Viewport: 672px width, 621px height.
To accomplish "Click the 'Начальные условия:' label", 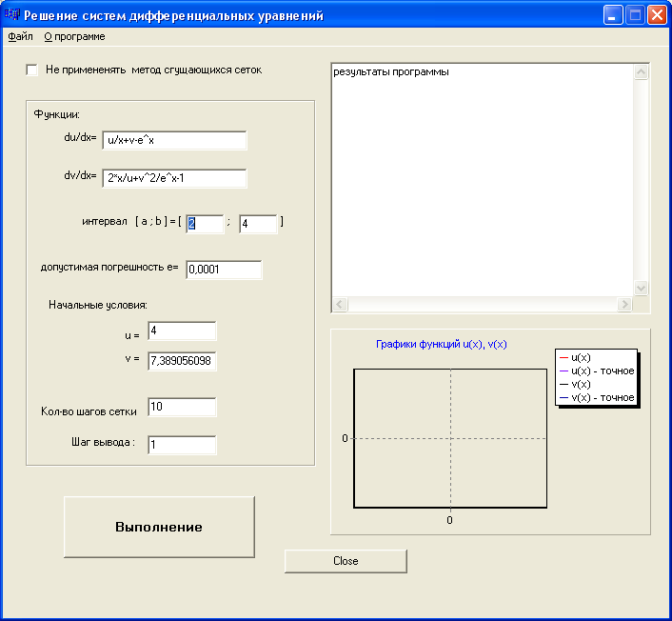I will point(98,305).
